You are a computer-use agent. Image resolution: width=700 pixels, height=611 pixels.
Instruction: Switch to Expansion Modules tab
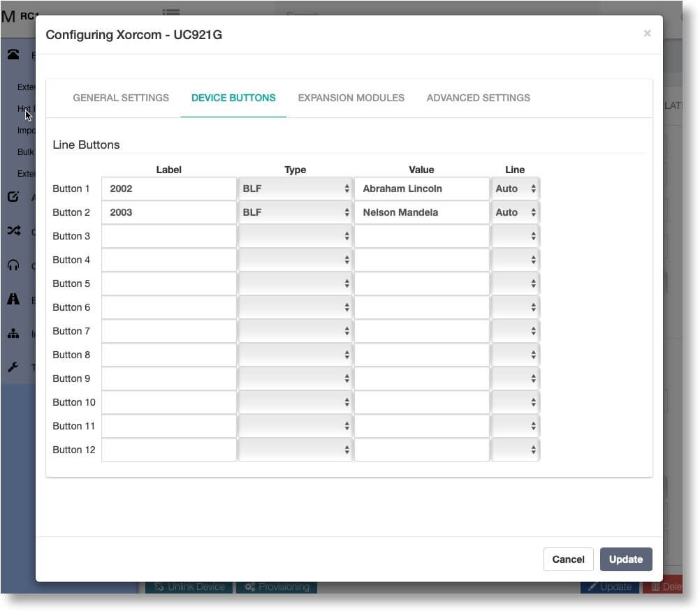tap(351, 98)
